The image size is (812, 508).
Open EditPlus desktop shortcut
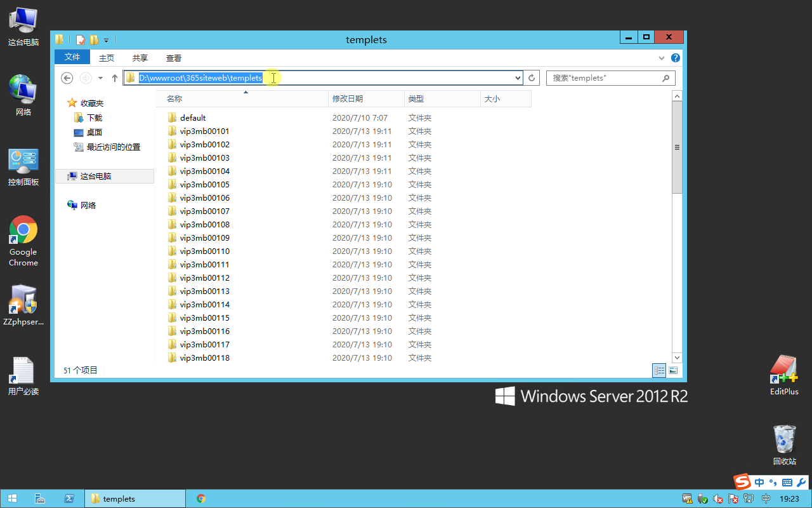point(784,375)
